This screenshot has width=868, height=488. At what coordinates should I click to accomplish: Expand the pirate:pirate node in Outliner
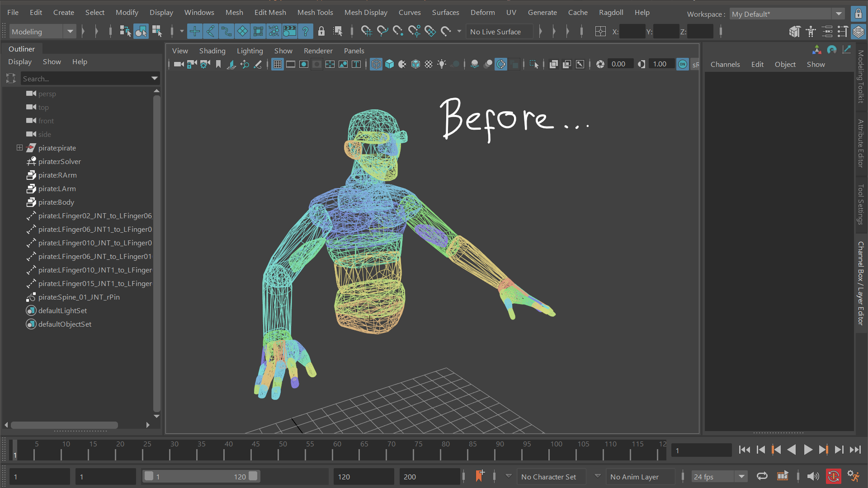pos(19,148)
